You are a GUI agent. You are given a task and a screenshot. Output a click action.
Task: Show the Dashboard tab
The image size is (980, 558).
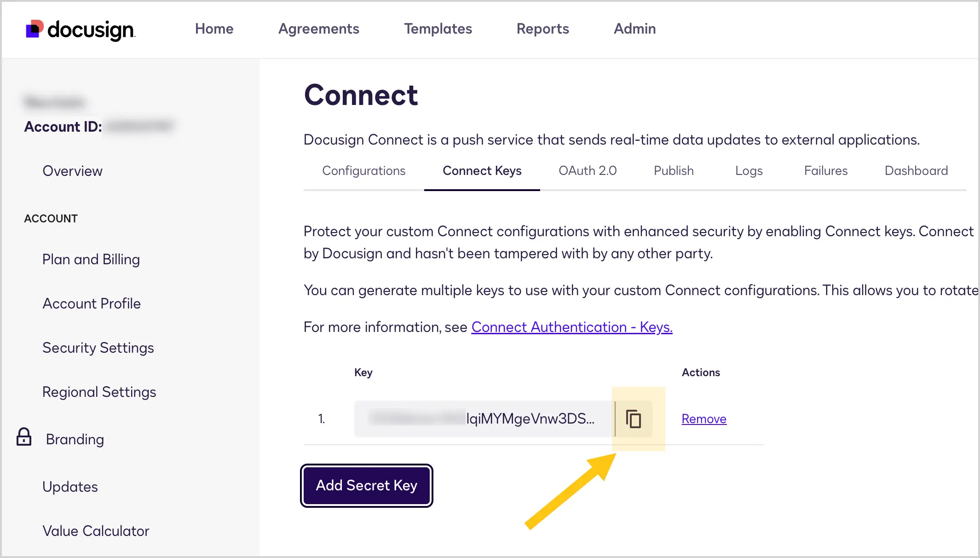917,171
